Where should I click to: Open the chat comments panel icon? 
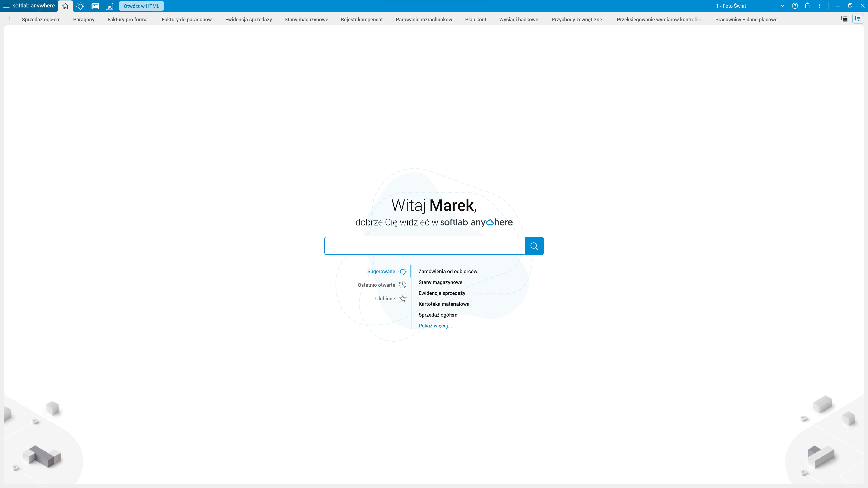coord(858,19)
